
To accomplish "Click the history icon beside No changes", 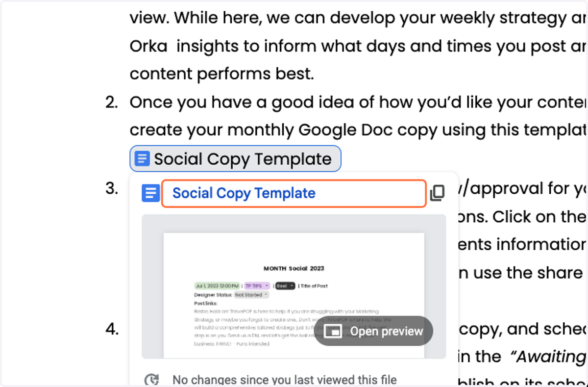I will pyautogui.click(x=152, y=380).
